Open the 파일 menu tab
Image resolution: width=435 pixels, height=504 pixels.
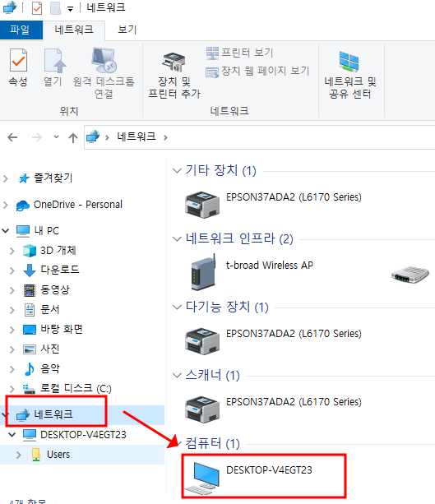point(20,30)
